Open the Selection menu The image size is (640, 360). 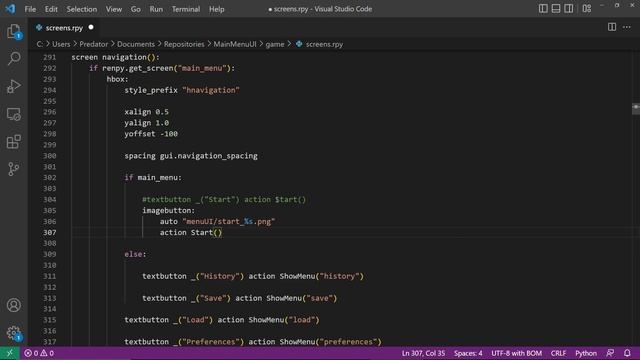pos(82,9)
